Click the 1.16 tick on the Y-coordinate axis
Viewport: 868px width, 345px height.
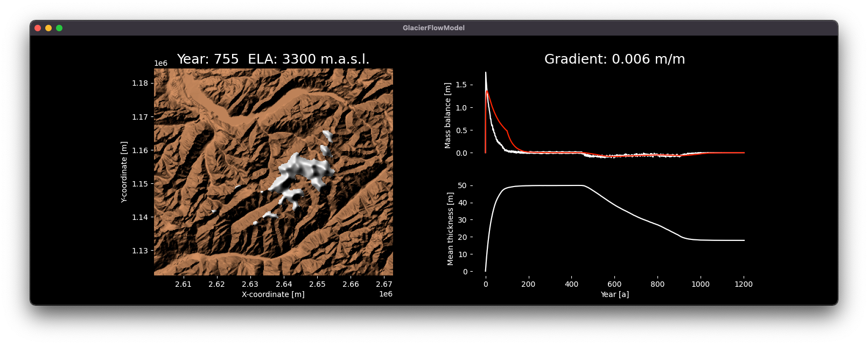pos(140,150)
